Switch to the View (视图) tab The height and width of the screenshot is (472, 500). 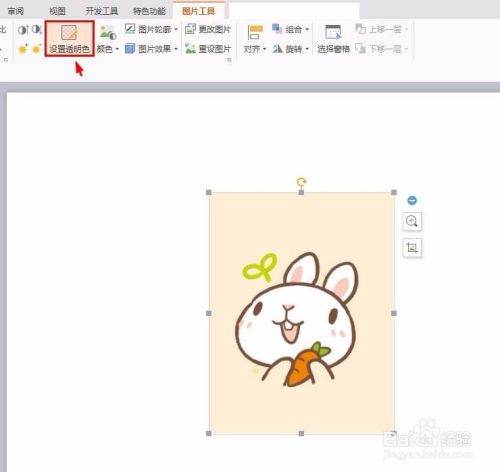(x=57, y=11)
